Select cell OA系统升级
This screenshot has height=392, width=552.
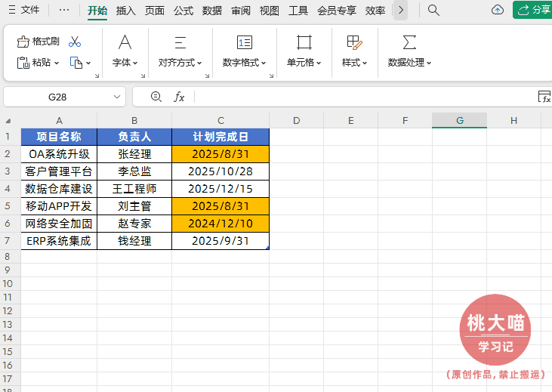tap(59, 154)
